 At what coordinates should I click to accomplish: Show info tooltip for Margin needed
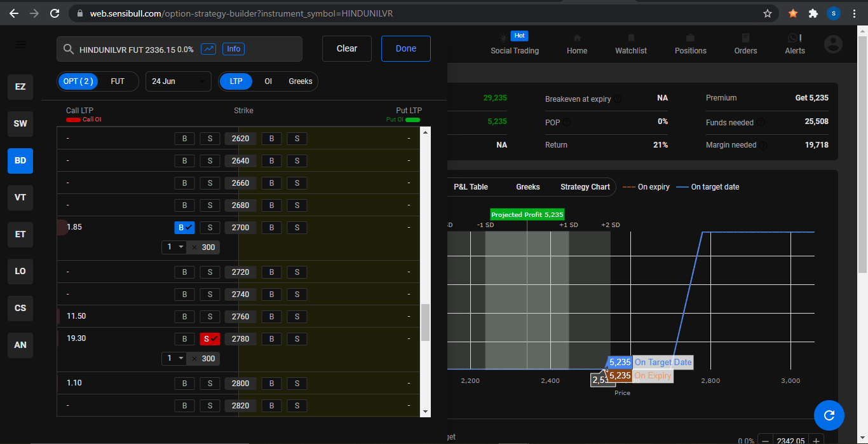763,145
